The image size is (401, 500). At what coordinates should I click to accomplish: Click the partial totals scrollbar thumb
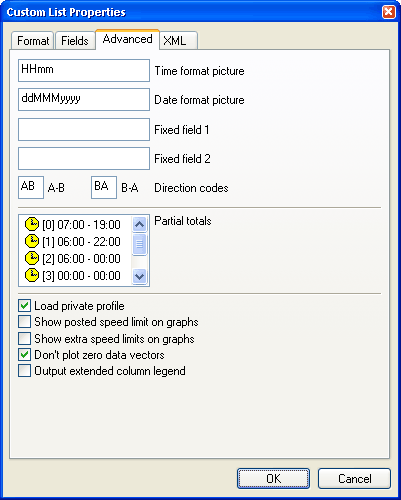click(x=139, y=244)
